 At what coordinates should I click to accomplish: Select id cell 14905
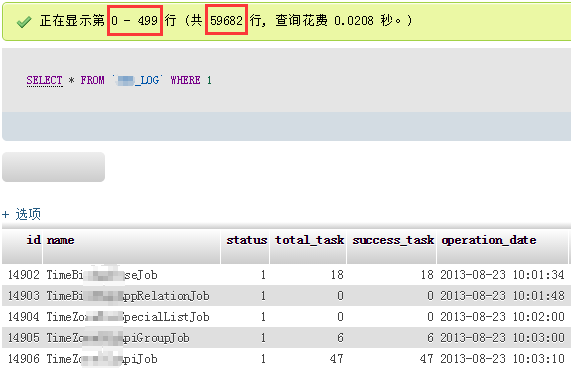point(24,338)
